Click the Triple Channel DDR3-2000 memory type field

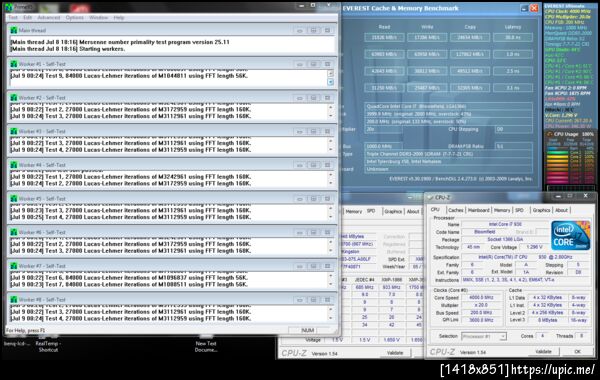[x=448, y=154]
